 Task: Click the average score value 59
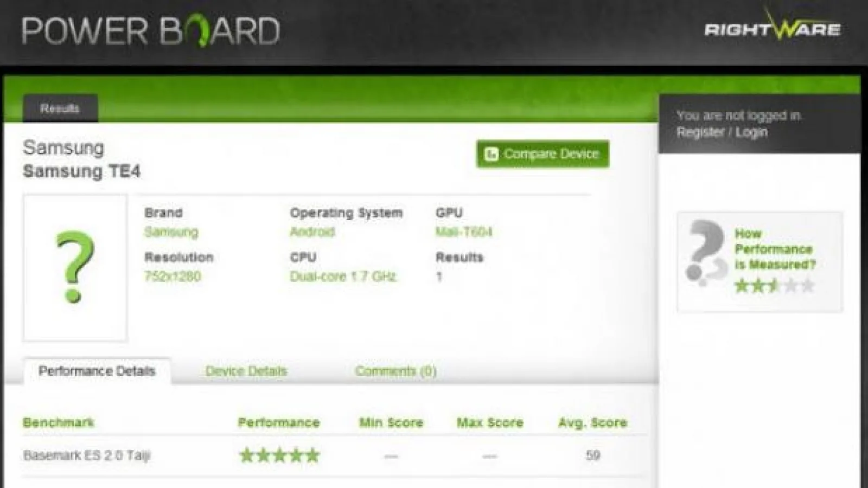tap(593, 455)
